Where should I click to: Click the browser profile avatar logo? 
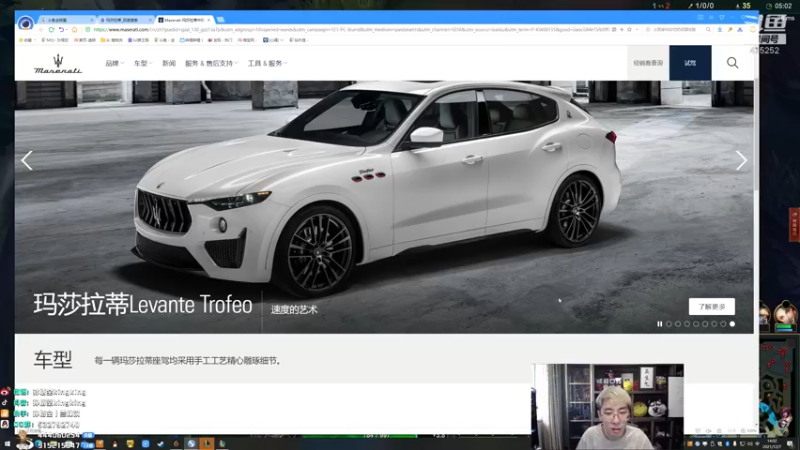[x=26, y=23]
